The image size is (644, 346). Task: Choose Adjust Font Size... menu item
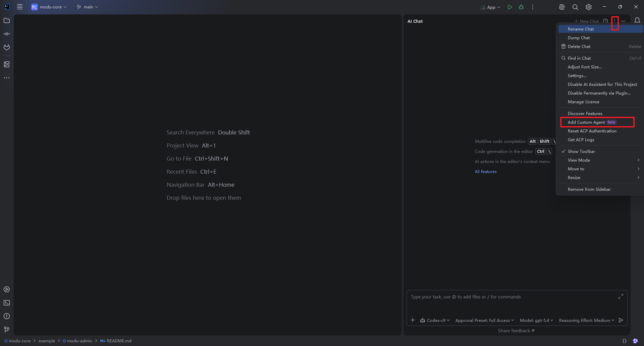[600, 67]
